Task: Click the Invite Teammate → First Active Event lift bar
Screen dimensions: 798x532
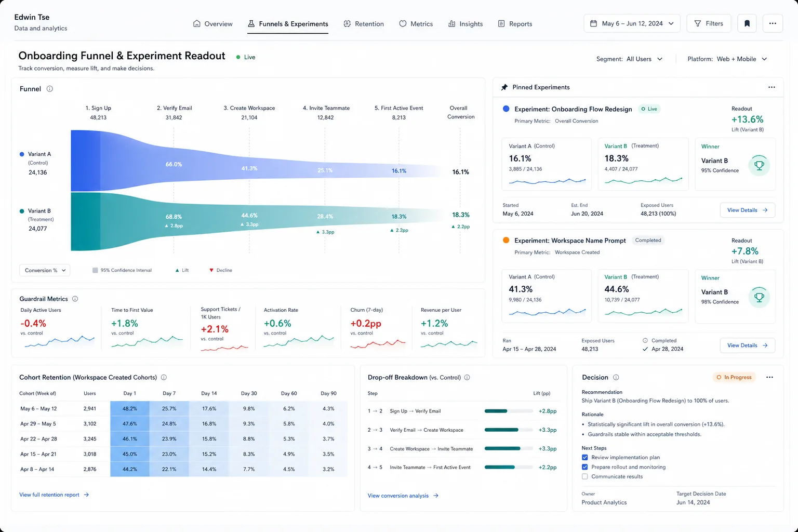Action: [x=509, y=467]
